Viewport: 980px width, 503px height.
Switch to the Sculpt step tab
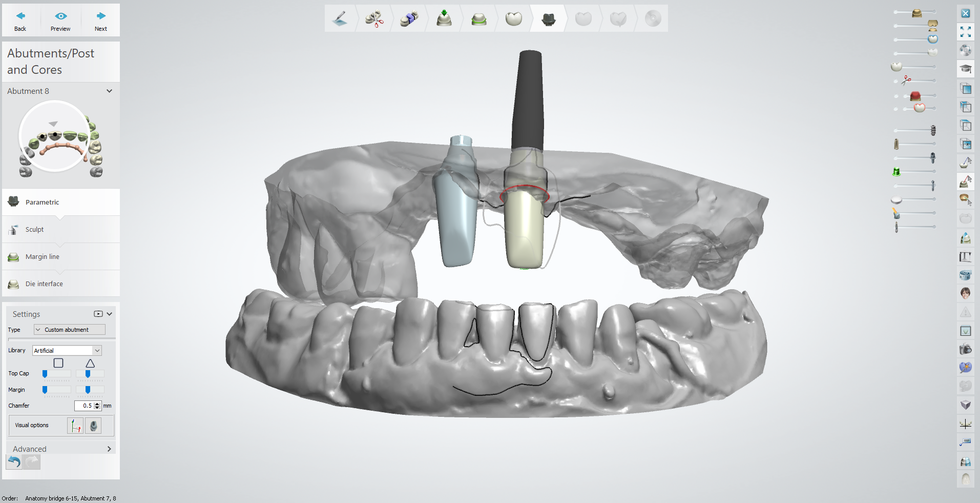pyautogui.click(x=34, y=229)
